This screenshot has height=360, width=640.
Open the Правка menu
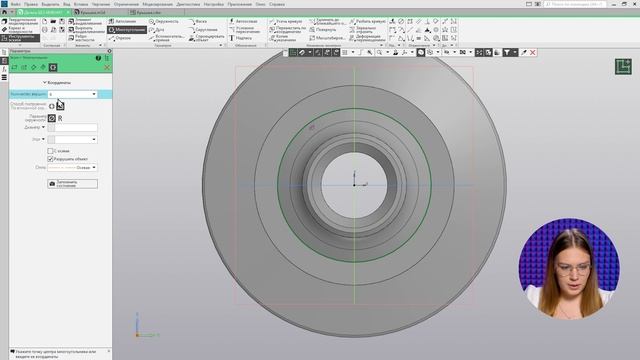tap(31, 4)
